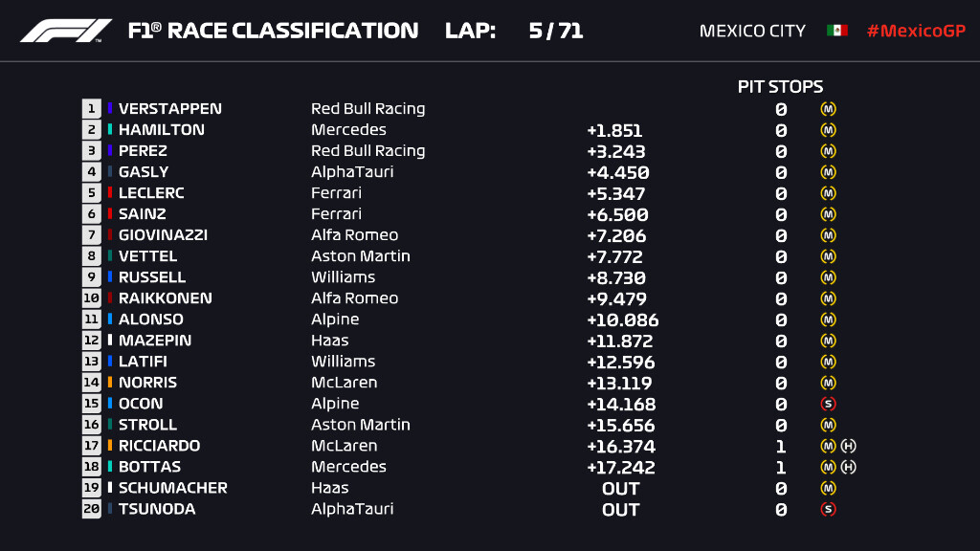
Task: Click Ricciardo's medium tyre icon
Action: (x=828, y=446)
